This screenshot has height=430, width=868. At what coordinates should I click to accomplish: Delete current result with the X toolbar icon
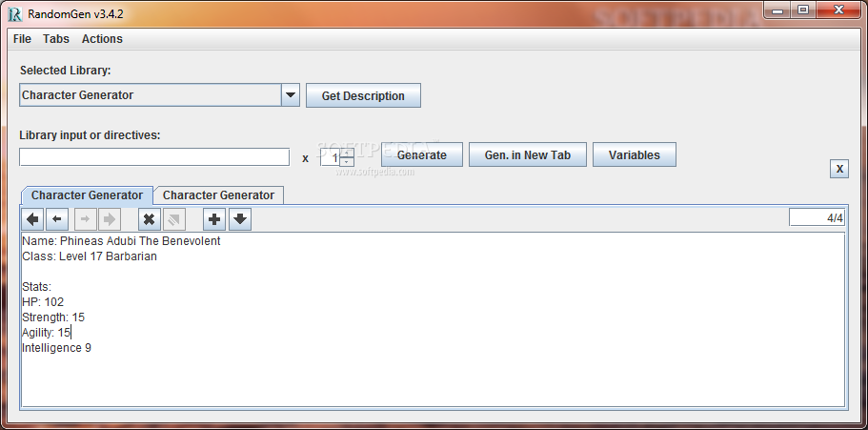149,219
